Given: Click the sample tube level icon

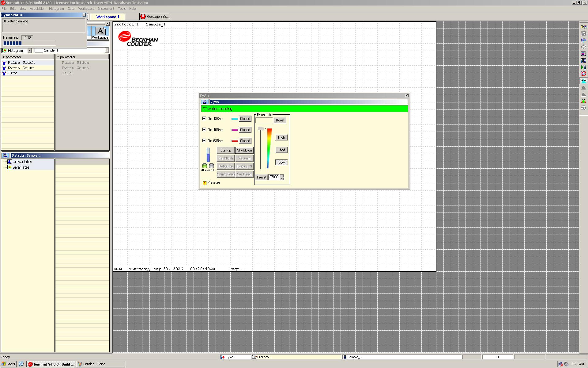Looking at the screenshot, I should tap(208, 155).
